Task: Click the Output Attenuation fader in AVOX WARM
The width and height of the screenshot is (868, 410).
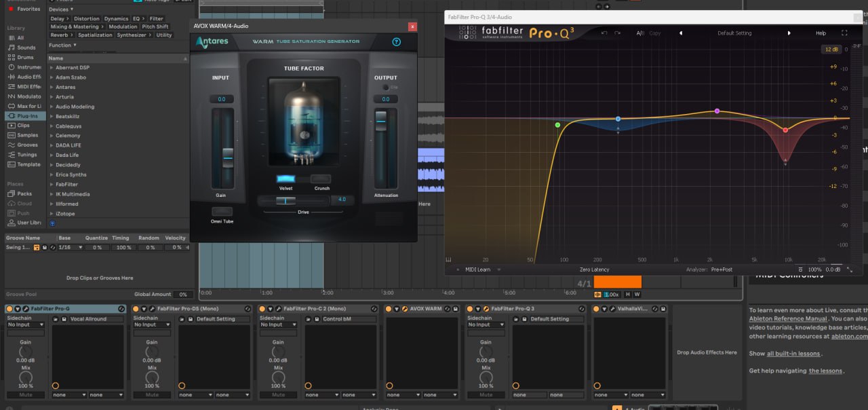Action: 381,122
